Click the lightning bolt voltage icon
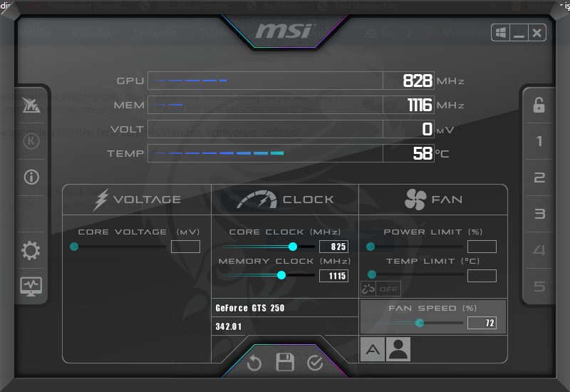The height and width of the screenshot is (392, 570). (100, 200)
